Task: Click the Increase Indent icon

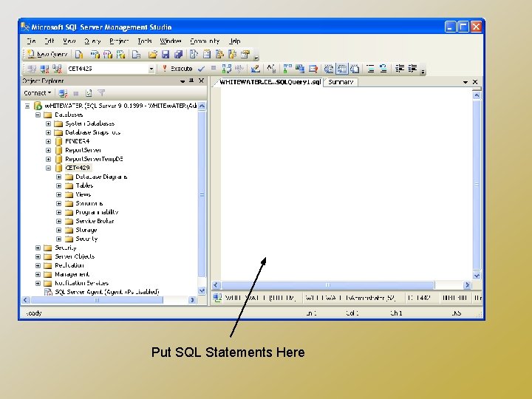Action: pyautogui.click(x=412, y=69)
